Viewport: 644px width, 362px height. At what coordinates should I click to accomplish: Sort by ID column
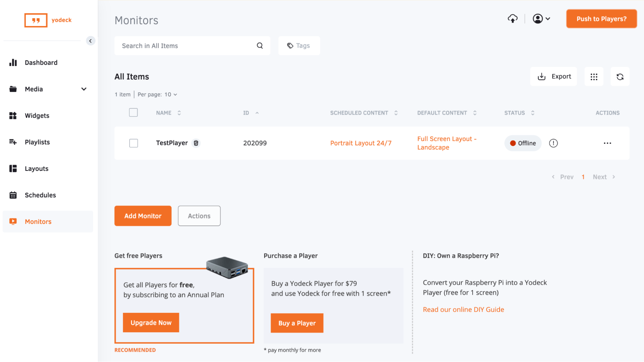pos(251,113)
